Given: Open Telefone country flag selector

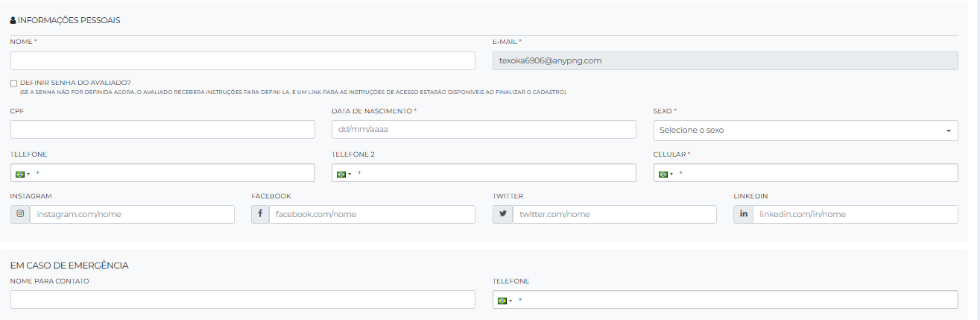Looking at the screenshot, I should (22, 174).
